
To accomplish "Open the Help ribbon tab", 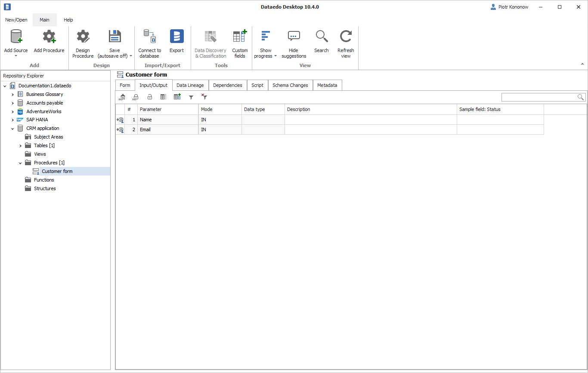I will 68,20.
